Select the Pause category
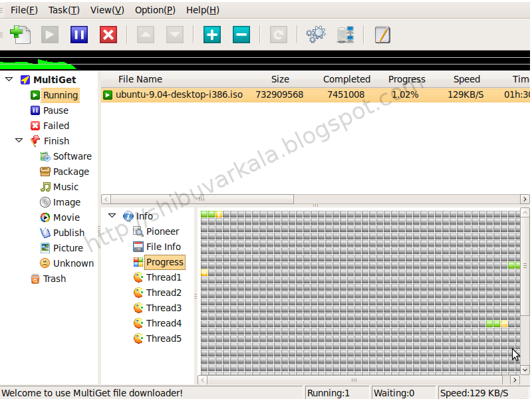This screenshot has height=399, width=532. tap(56, 110)
